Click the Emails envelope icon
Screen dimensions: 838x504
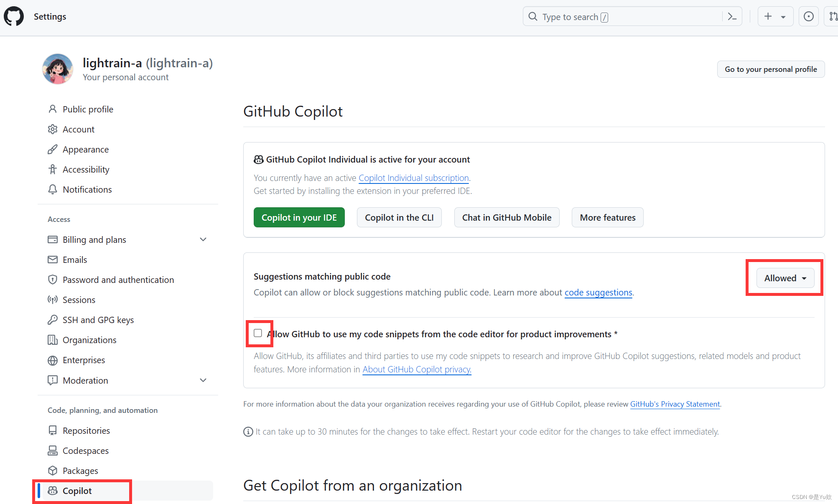point(52,260)
